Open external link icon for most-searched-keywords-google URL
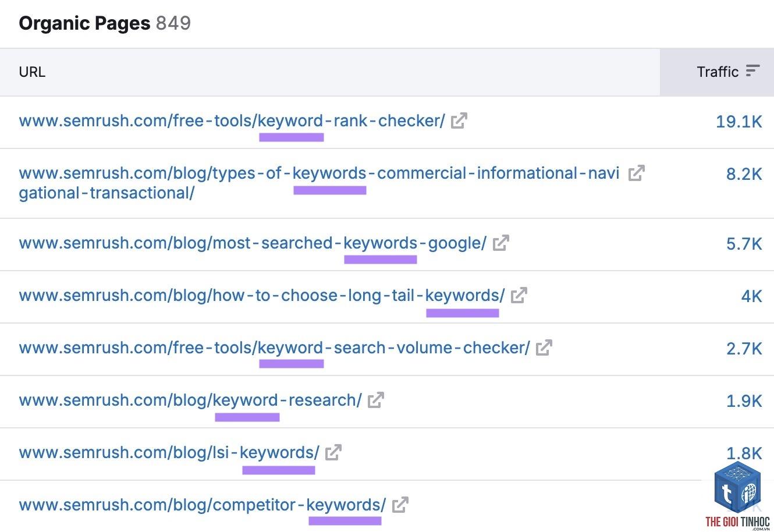 [501, 243]
